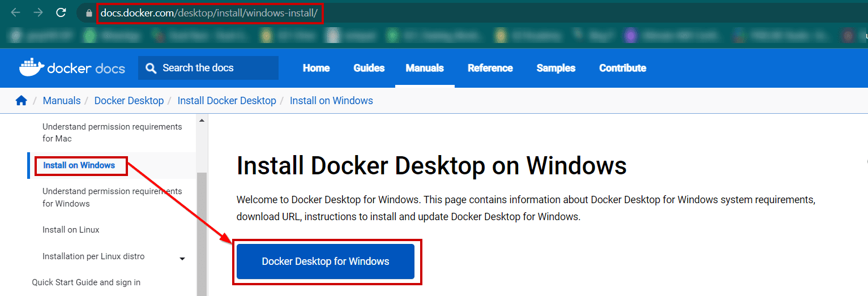Viewport: 868px width, 296px height.
Task: Select Install on Windows in sidebar
Action: tap(79, 165)
